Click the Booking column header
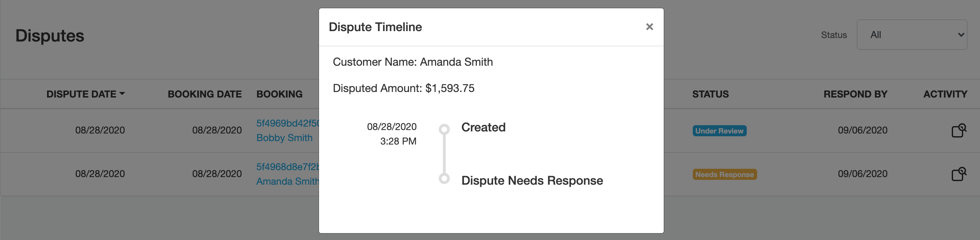 279,94
